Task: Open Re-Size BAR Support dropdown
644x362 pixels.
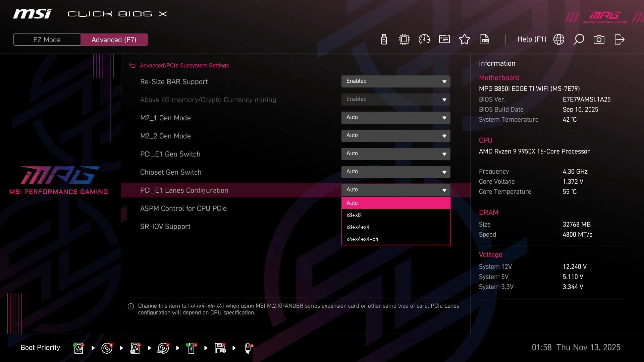Action: (396, 81)
